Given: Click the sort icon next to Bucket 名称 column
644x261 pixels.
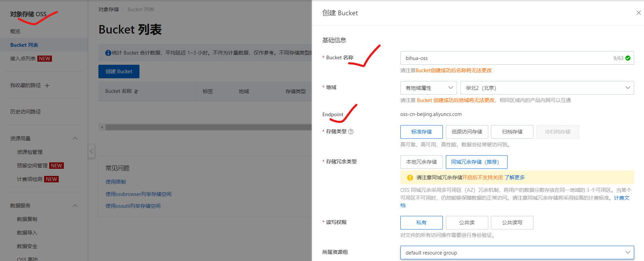Looking at the screenshot, I should (136, 92).
